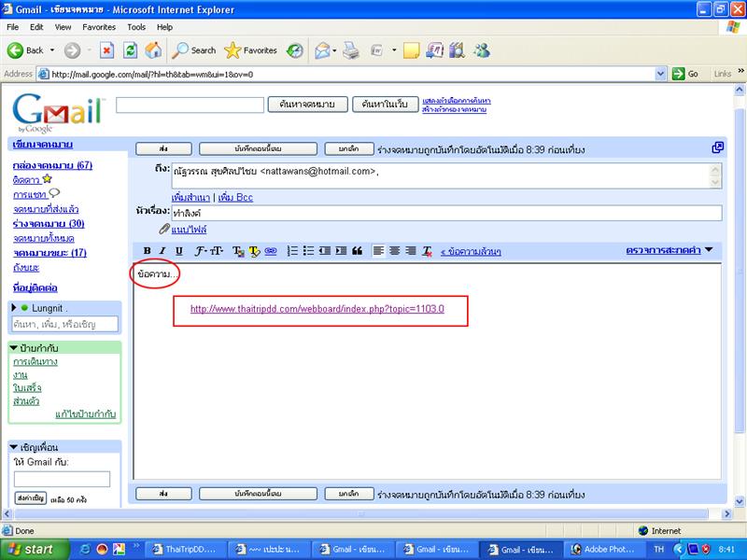The image size is (747, 560).
Task: Click the insert hyperlink icon
Action: coord(271,251)
